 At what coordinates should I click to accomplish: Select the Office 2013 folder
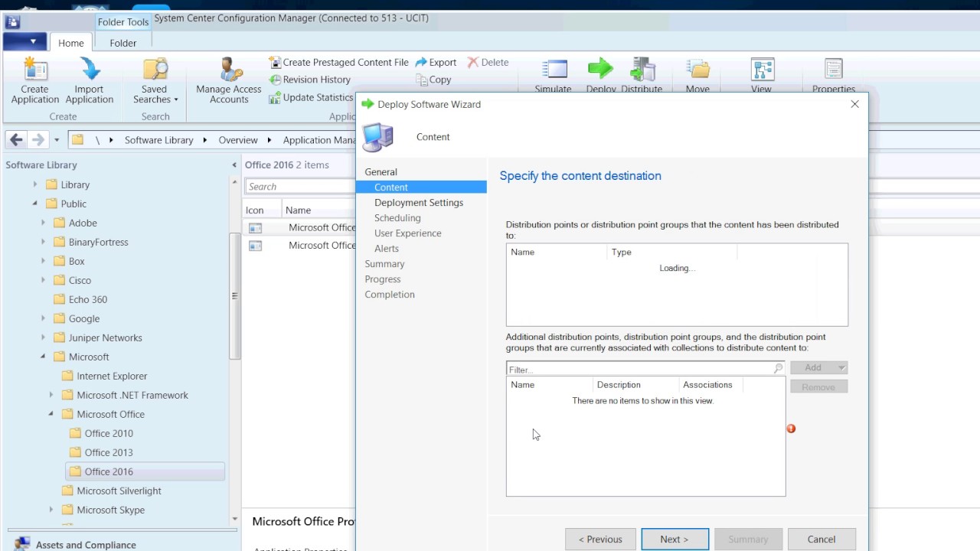tap(109, 452)
